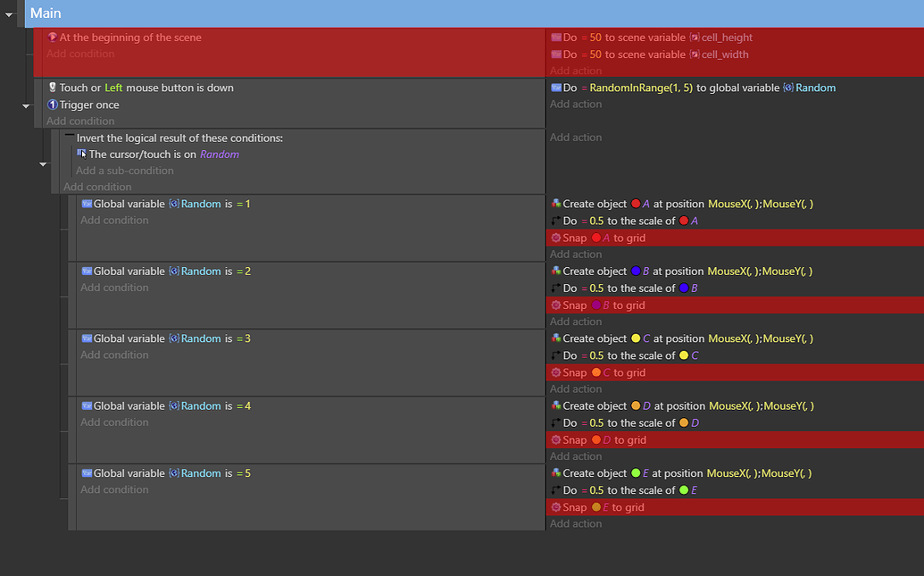Image resolution: width=924 pixels, height=576 pixels.
Task: Click the Trigger once icon
Action: point(53,104)
